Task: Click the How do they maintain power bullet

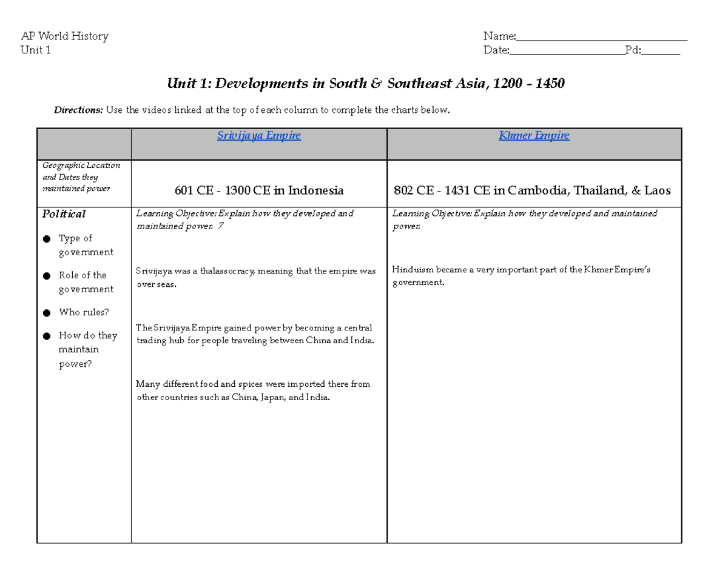Action: coord(81,349)
